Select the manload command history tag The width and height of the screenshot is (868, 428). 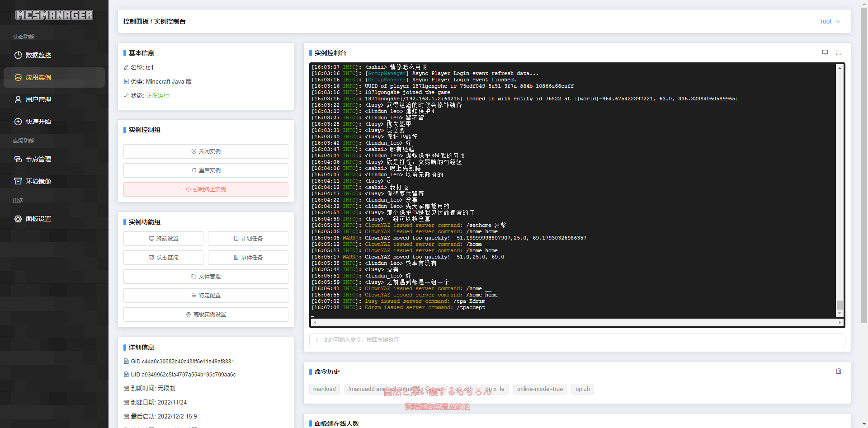pyautogui.click(x=325, y=389)
